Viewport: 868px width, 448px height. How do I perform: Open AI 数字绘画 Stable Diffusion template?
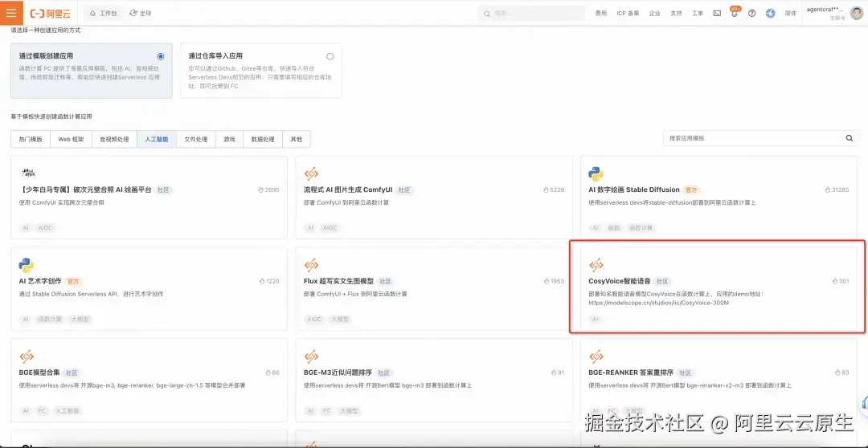(634, 189)
